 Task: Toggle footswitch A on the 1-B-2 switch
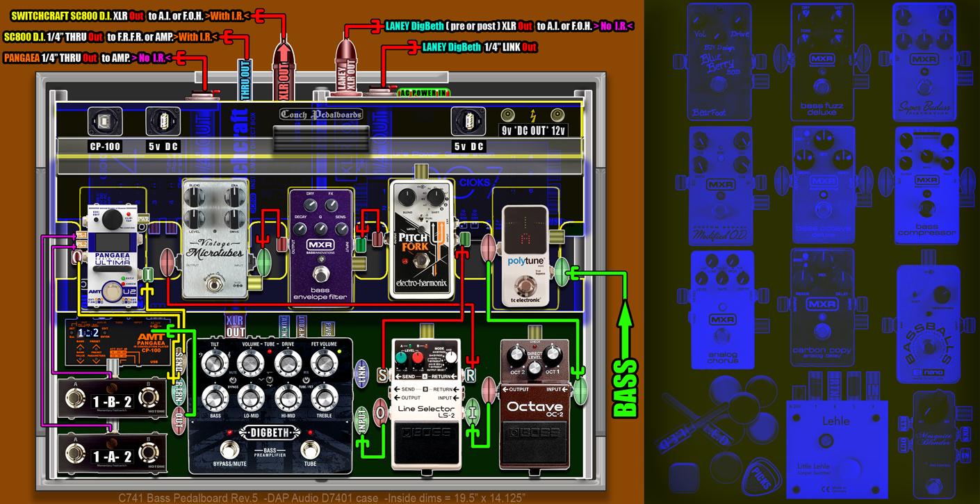click(x=75, y=398)
